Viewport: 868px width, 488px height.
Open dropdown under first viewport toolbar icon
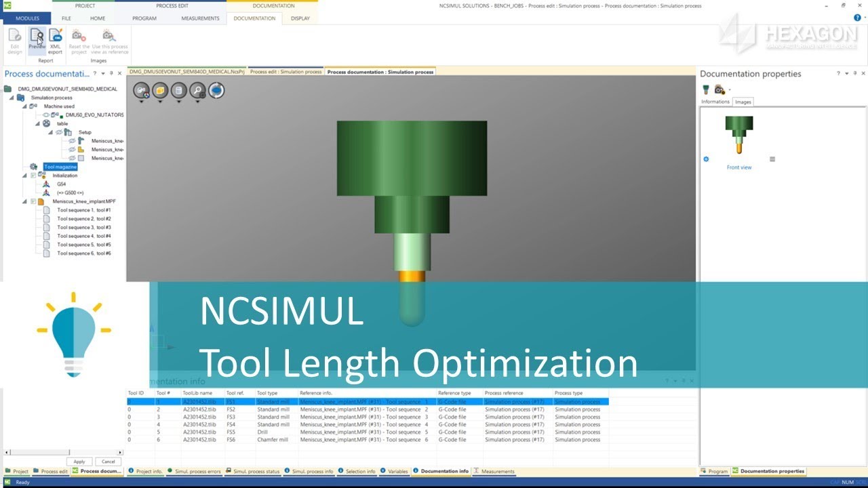pos(141,102)
